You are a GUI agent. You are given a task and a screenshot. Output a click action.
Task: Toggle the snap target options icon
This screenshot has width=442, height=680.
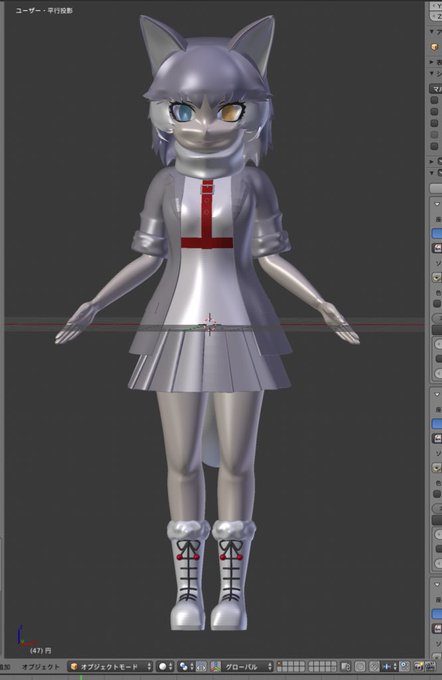pyautogui.click(x=404, y=667)
